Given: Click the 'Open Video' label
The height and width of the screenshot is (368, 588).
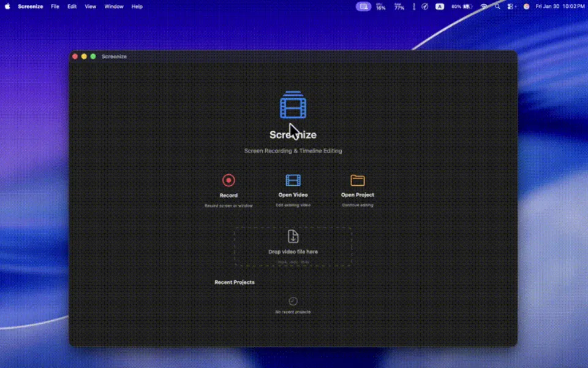Looking at the screenshot, I should point(293,194).
